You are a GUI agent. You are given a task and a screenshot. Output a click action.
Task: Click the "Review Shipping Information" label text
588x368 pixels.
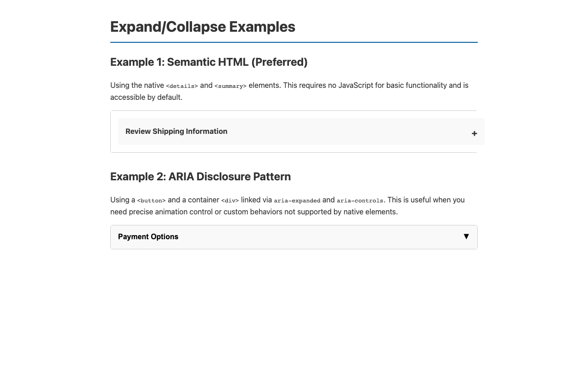pyautogui.click(x=176, y=132)
